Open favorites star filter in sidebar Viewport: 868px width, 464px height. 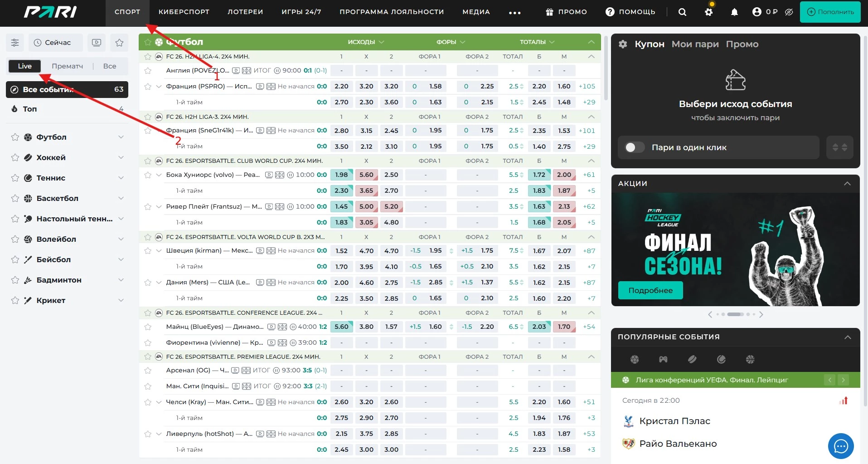coord(119,43)
